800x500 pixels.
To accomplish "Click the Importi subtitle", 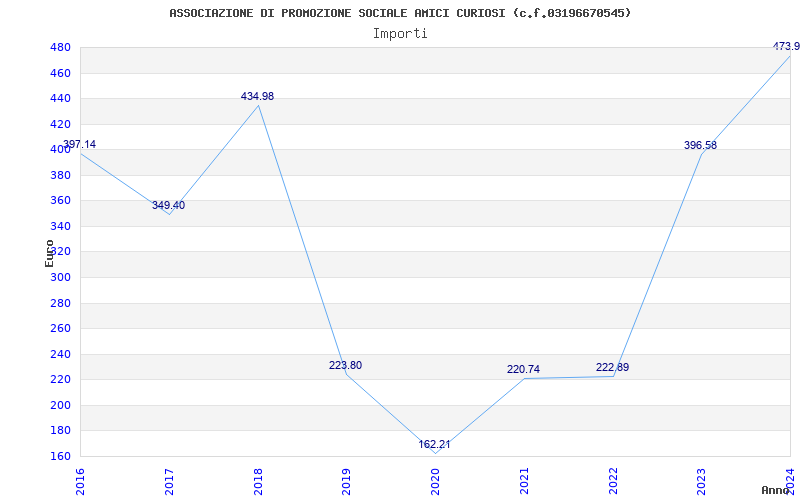I will pyautogui.click(x=400, y=34).
